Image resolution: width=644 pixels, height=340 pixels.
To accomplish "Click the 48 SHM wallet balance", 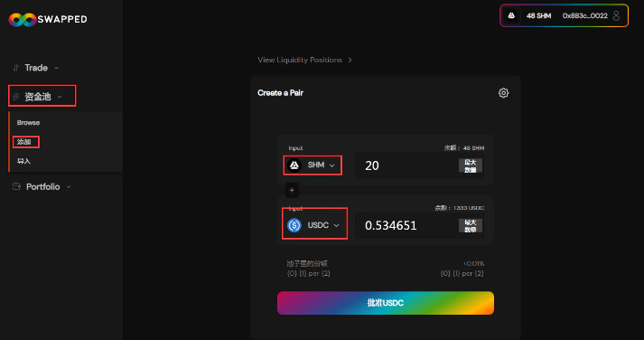I will 538,15.
